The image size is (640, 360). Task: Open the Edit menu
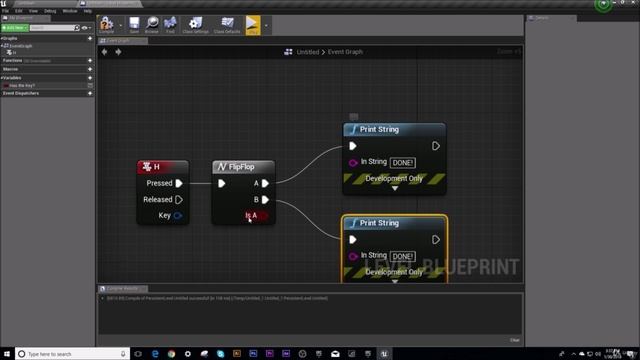19,11
